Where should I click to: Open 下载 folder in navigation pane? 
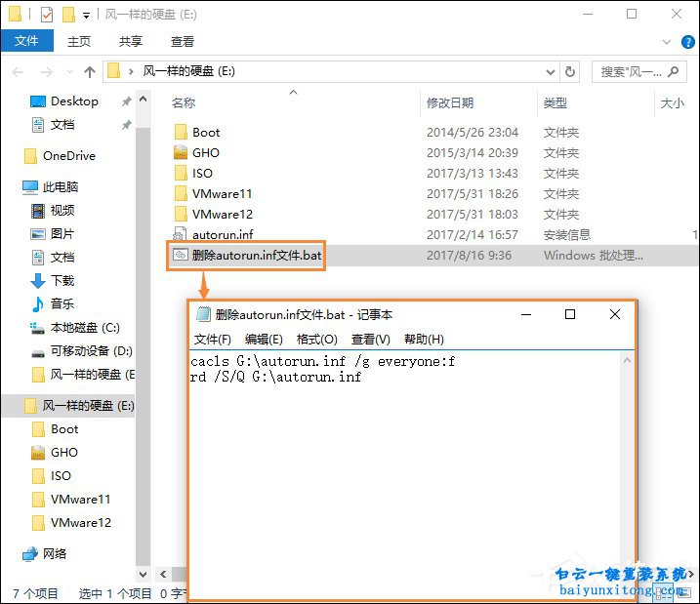click(62, 281)
